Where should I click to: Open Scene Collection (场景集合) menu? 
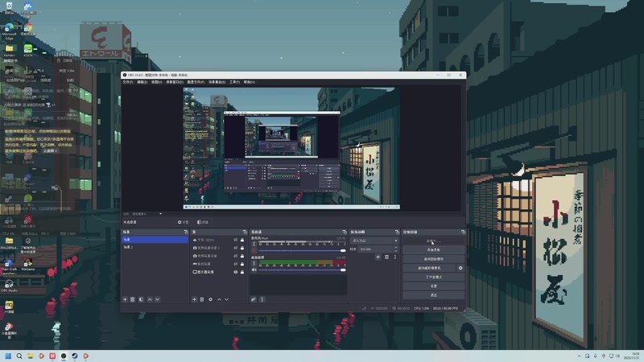pos(217,82)
